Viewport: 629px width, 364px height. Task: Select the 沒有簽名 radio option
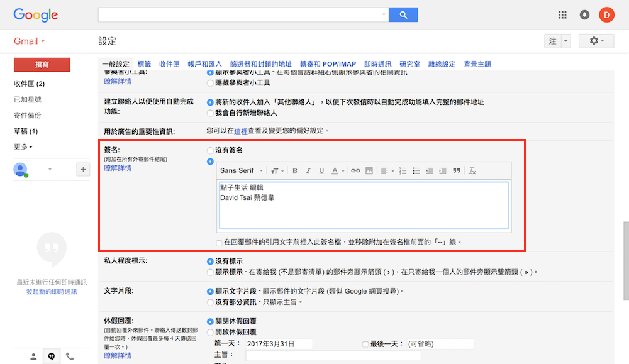tap(210, 150)
